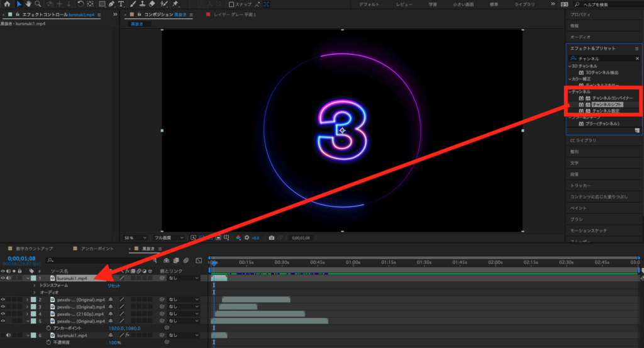The image size is (644, 348).
Task: Select the Zoom magnifier tool
Action: [38, 4]
